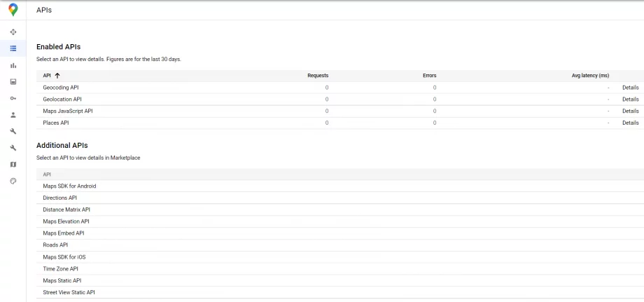Open the first wrench icon in sidebar
This screenshot has height=302, width=644.
[x=13, y=132]
